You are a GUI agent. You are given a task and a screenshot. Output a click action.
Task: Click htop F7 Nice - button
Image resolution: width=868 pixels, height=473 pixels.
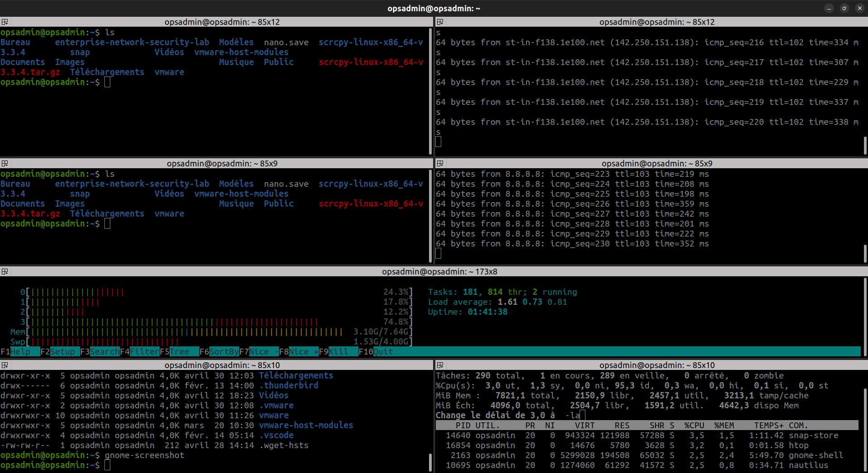pos(259,351)
